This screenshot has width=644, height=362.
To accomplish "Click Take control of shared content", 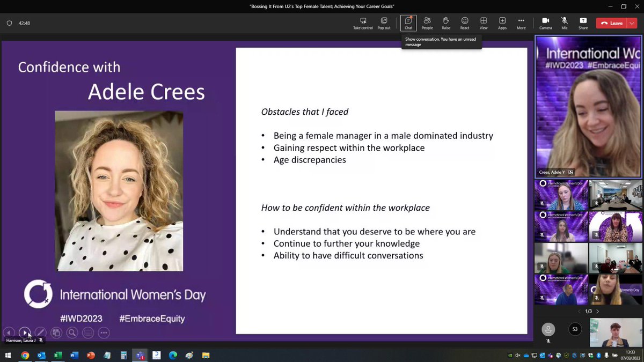I will (x=363, y=23).
